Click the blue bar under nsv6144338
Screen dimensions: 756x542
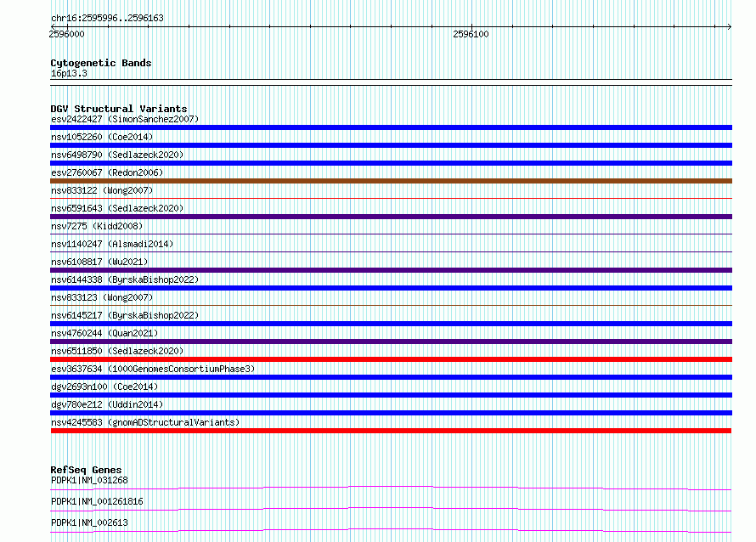(x=391, y=288)
